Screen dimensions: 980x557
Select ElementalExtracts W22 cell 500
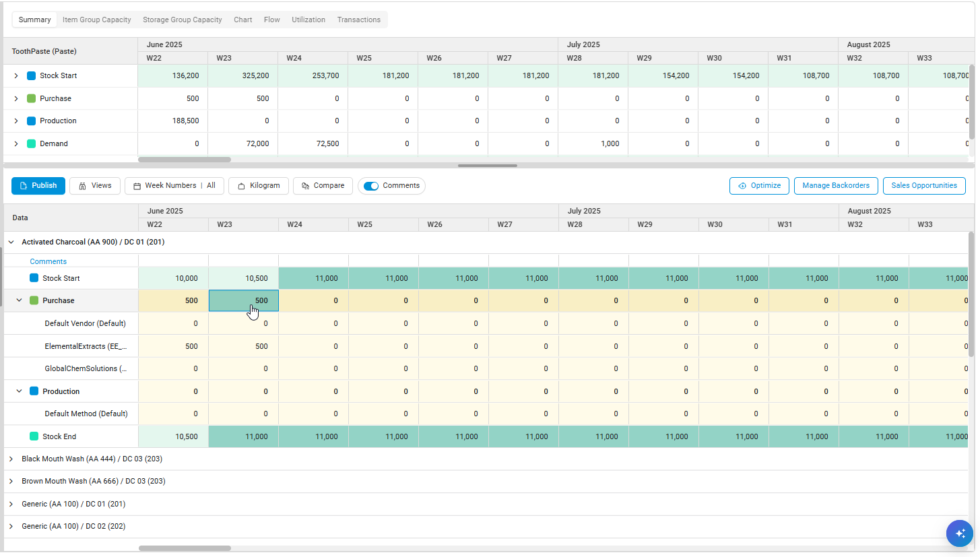pos(174,346)
